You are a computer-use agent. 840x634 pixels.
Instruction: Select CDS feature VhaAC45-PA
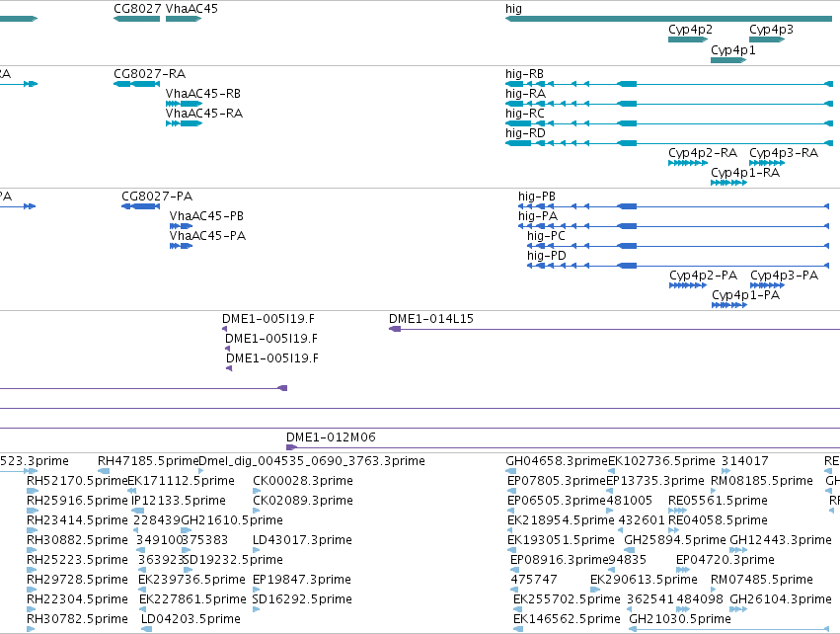click(181, 246)
